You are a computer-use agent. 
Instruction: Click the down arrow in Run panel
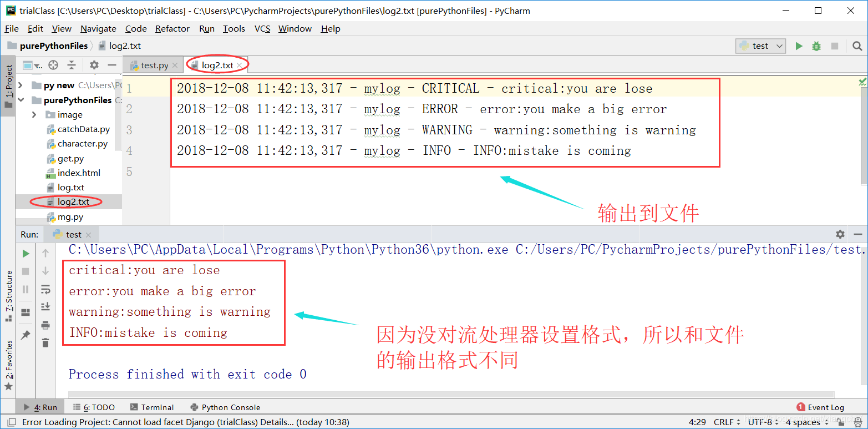[x=45, y=271]
